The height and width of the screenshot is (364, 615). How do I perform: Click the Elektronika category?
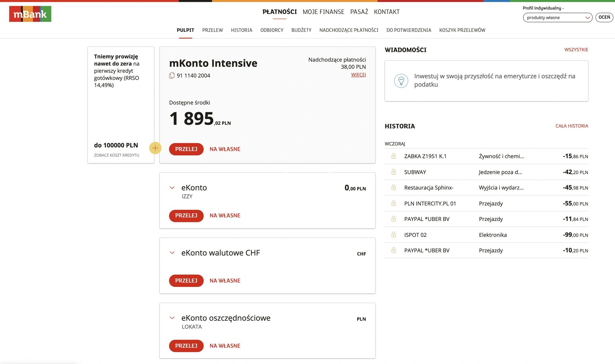493,235
